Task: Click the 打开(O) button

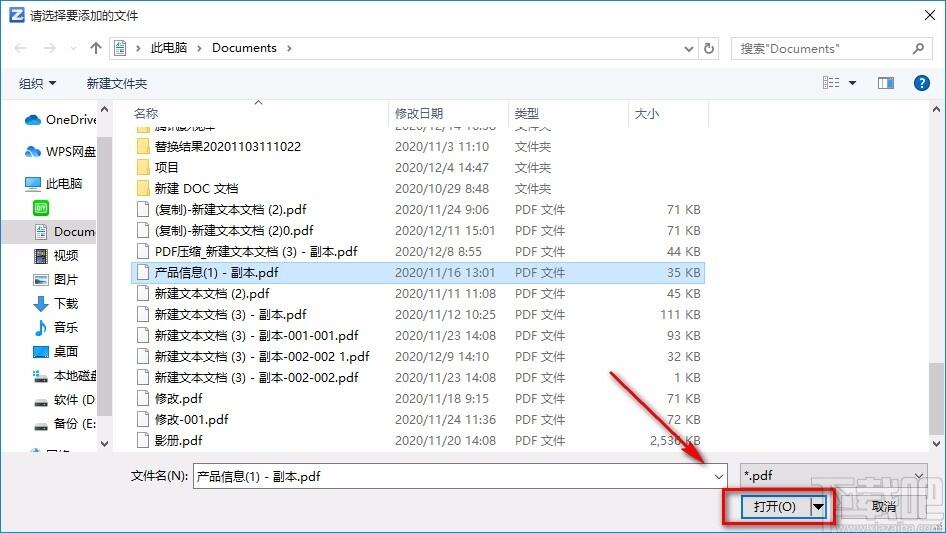Action: click(775, 507)
